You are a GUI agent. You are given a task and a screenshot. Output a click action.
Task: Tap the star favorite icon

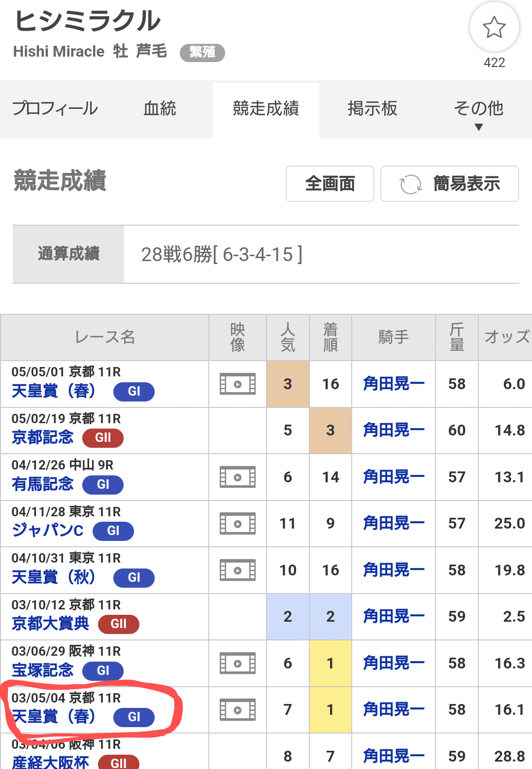point(494,27)
